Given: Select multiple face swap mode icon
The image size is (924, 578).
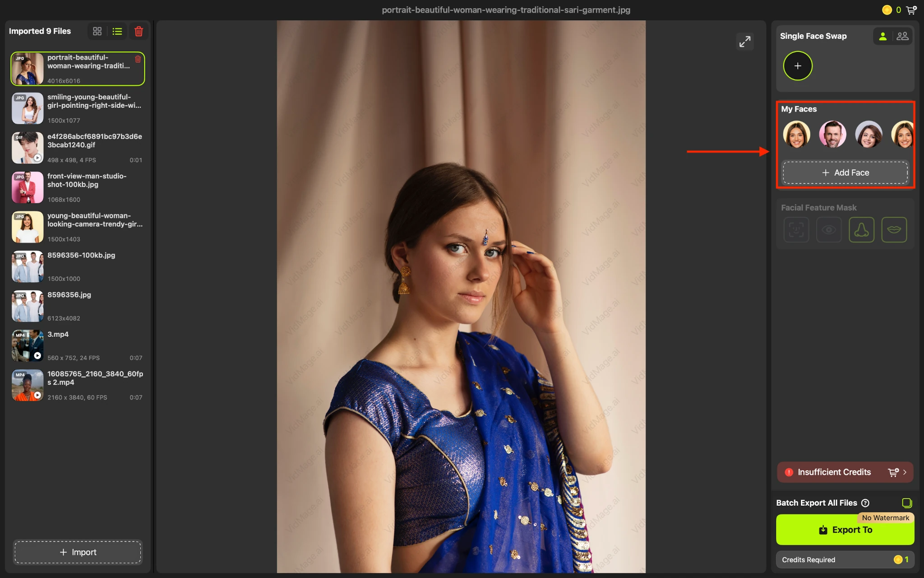Looking at the screenshot, I should pyautogui.click(x=902, y=36).
